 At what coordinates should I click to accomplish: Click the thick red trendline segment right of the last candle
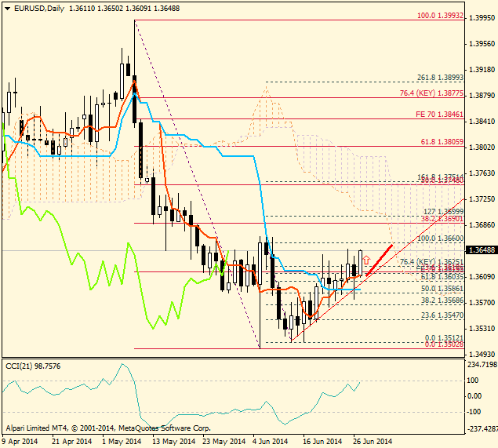click(x=380, y=260)
